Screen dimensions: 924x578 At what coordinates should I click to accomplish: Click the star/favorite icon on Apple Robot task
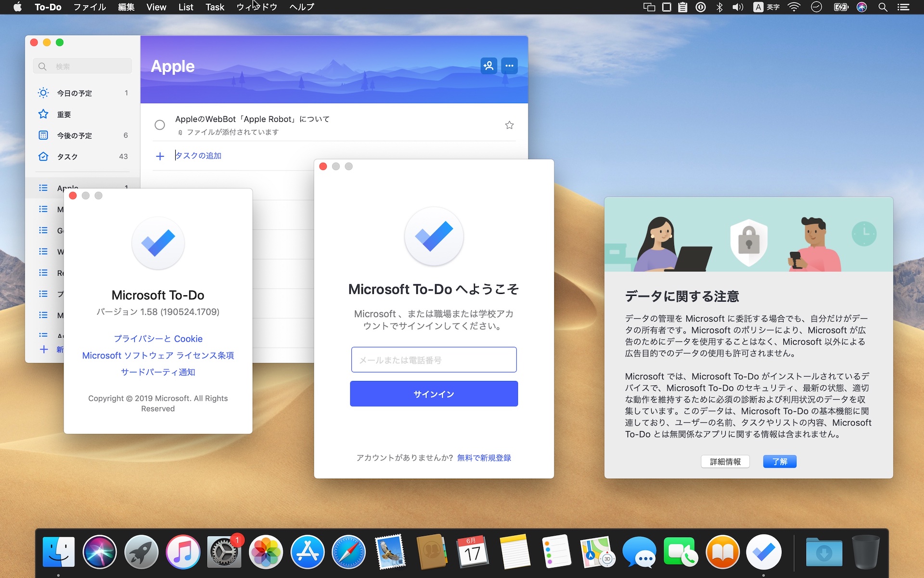click(x=510, y=125)
